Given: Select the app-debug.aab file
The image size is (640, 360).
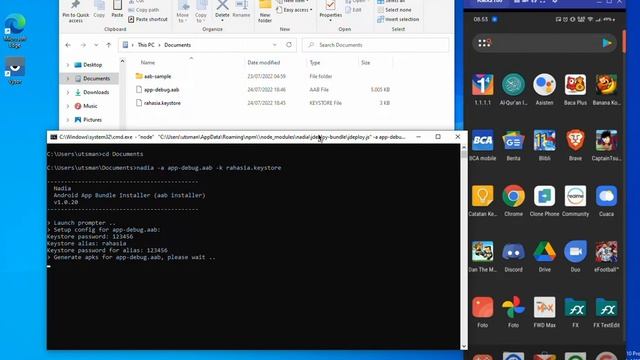Looking at the screenshot, I should [161, 90].
